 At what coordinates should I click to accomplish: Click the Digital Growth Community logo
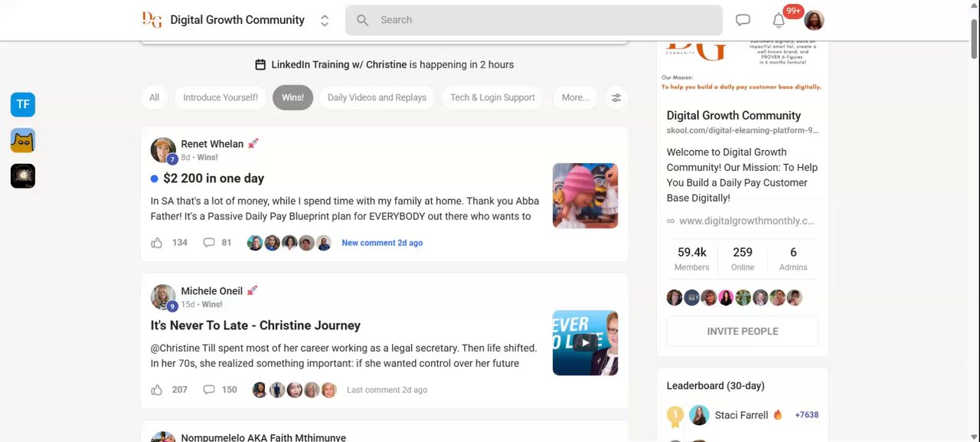[152, 20]
